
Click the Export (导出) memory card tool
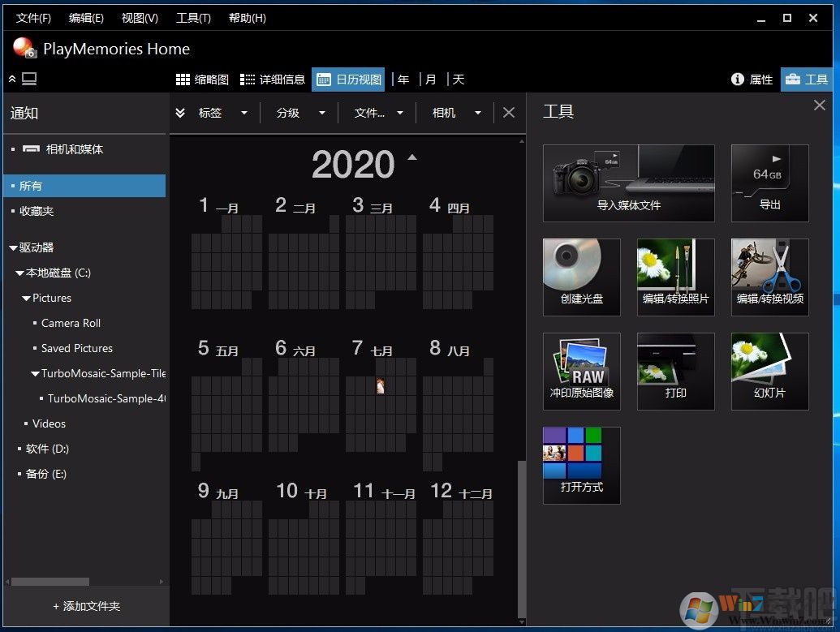[769, 183]
